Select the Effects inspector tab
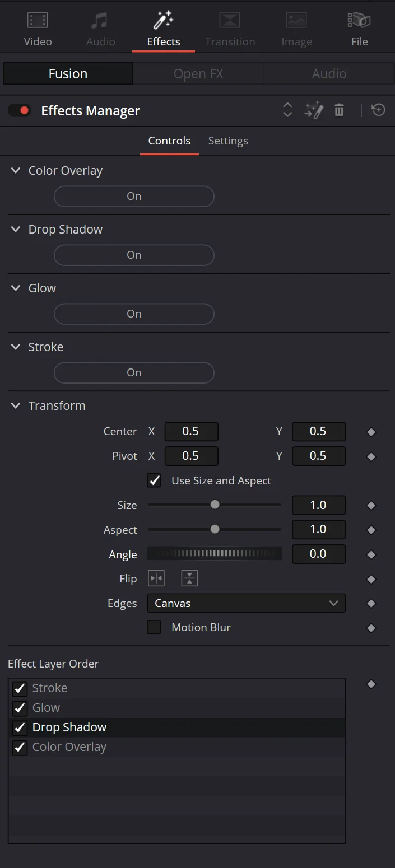Viewport: 395px width, 868px height. pos(164,30)
